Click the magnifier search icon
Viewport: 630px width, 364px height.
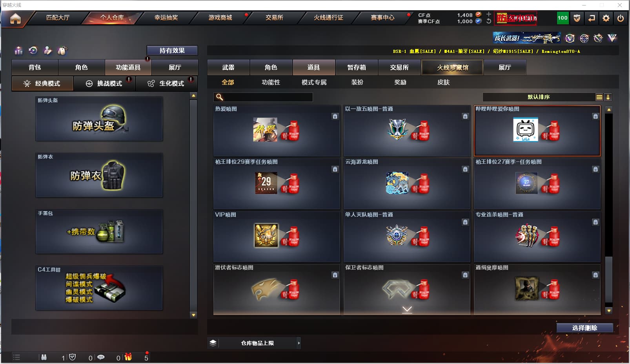tap(220, 97)
